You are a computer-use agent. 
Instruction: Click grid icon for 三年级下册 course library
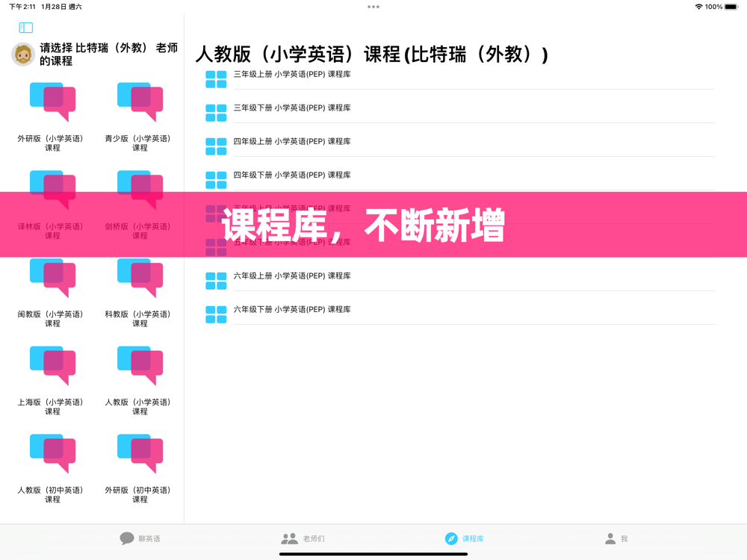pos(216,113)
